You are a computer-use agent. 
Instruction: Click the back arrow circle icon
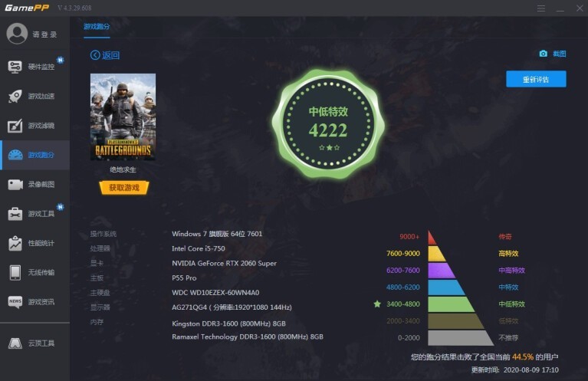coord(95,55)
